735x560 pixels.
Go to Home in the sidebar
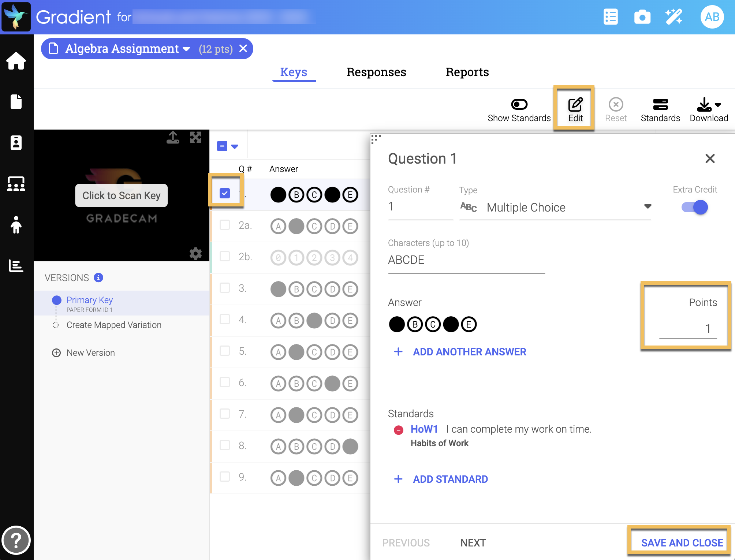click(16, 61)
